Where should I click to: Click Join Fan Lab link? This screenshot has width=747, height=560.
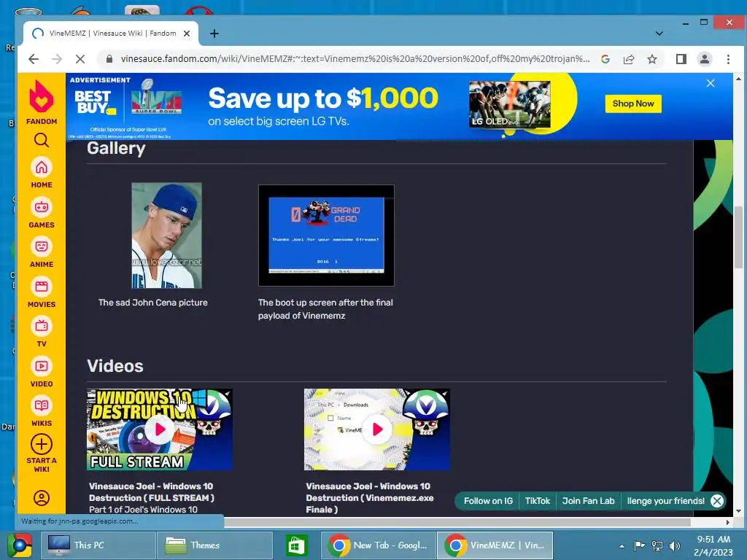[589, 501]
